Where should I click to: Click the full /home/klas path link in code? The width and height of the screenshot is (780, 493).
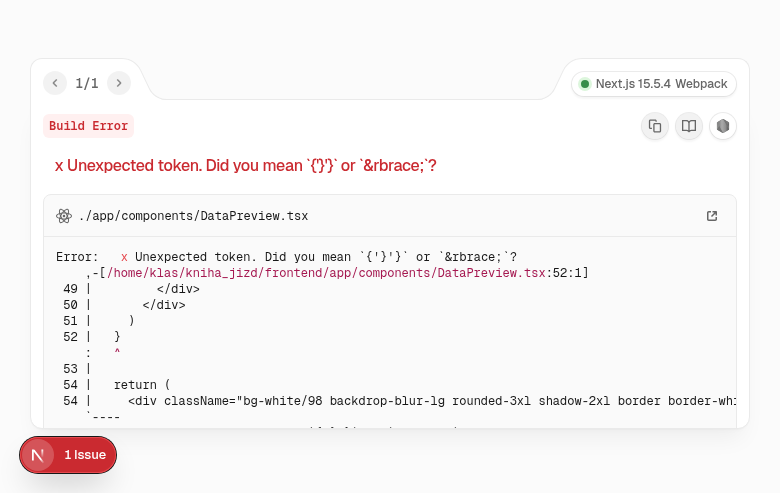pos(325,273)
